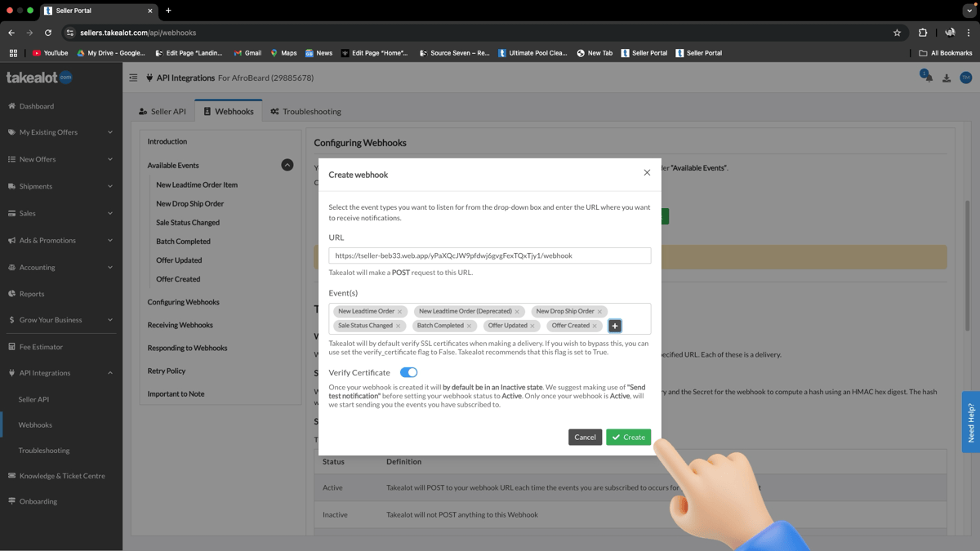Open the notifications bell
The image size is (980, 551).
(928, 77)
